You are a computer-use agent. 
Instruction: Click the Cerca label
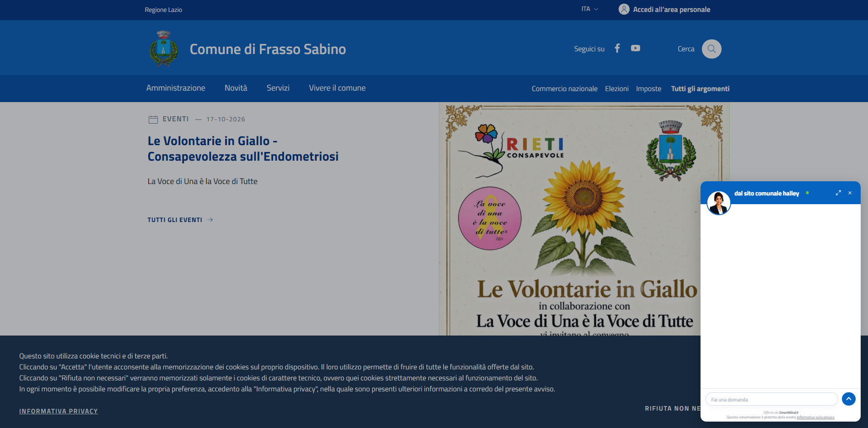[x=686, y=49]
